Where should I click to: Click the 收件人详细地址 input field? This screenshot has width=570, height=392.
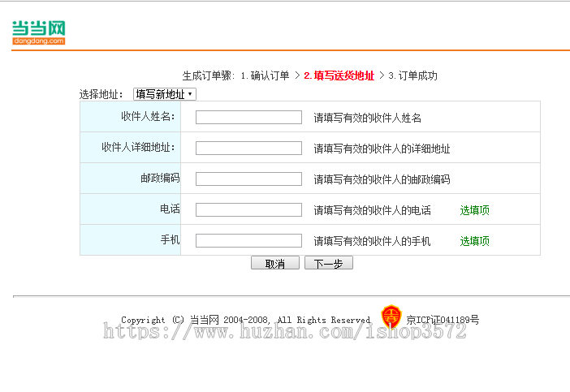(248, 149)
